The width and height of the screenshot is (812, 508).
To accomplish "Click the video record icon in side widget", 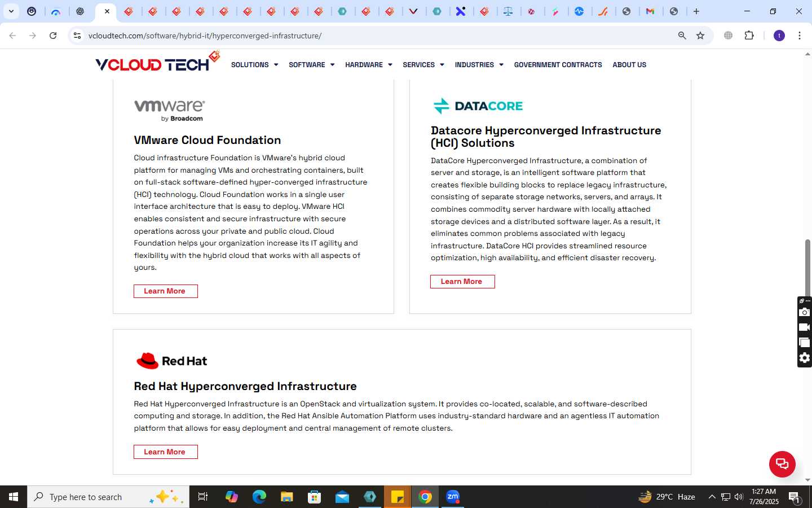I will click(805, 327).
